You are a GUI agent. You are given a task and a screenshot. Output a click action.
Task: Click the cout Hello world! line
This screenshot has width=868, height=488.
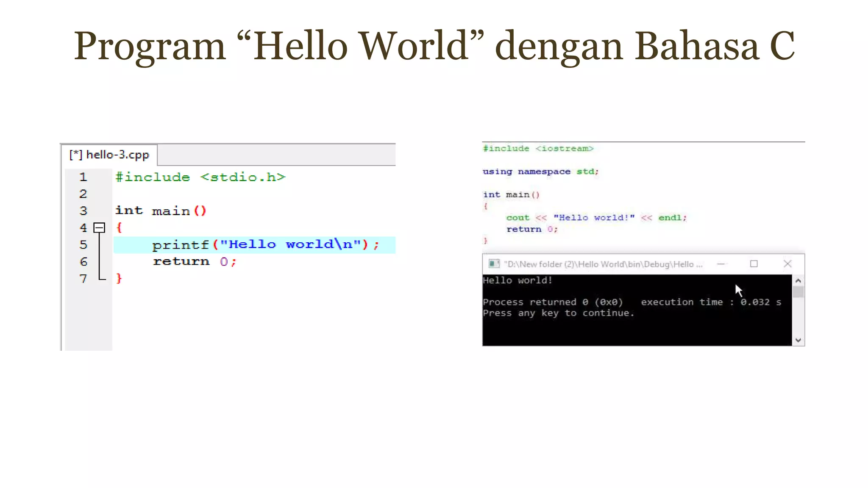pos(596,218)
